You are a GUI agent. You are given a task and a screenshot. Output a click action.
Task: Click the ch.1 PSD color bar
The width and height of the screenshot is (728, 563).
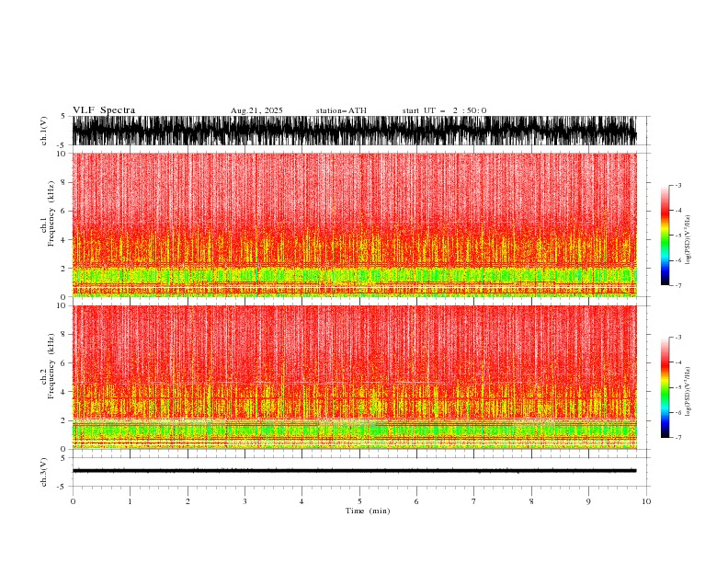[x=665, y=236]
